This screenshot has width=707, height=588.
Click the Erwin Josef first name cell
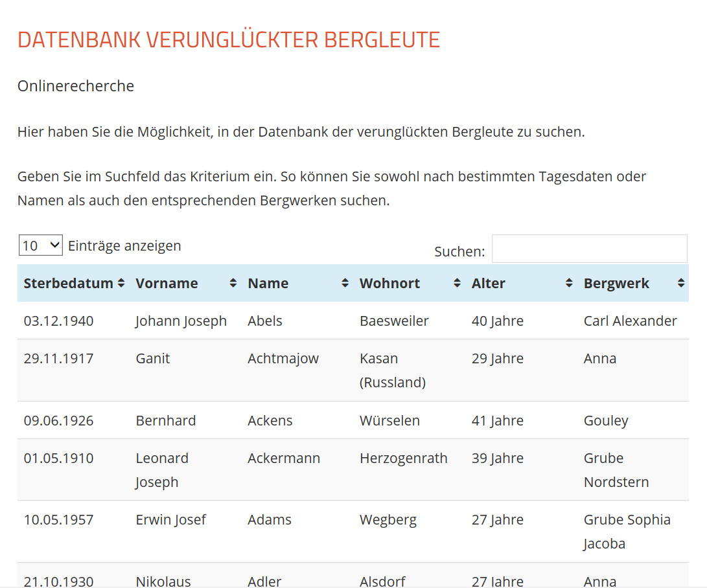(x=170, y=519)
